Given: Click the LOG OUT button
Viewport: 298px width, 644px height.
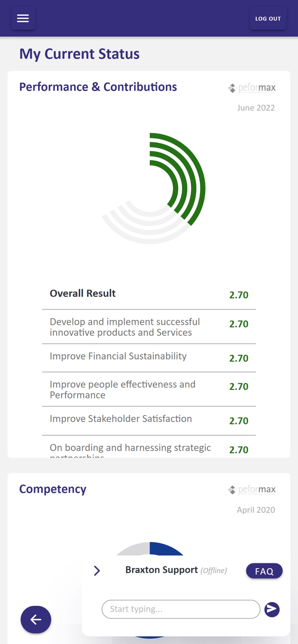Looking at the screenshot, I should 268,18.
